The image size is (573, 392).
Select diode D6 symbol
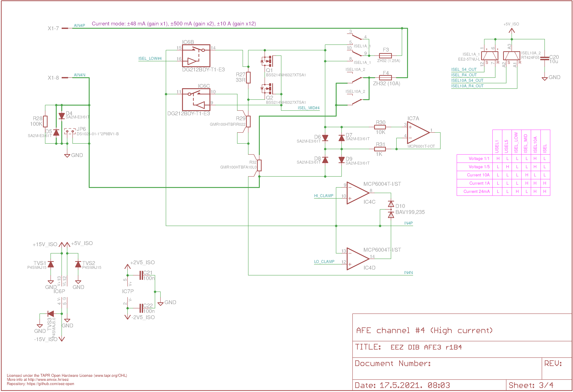325,138
